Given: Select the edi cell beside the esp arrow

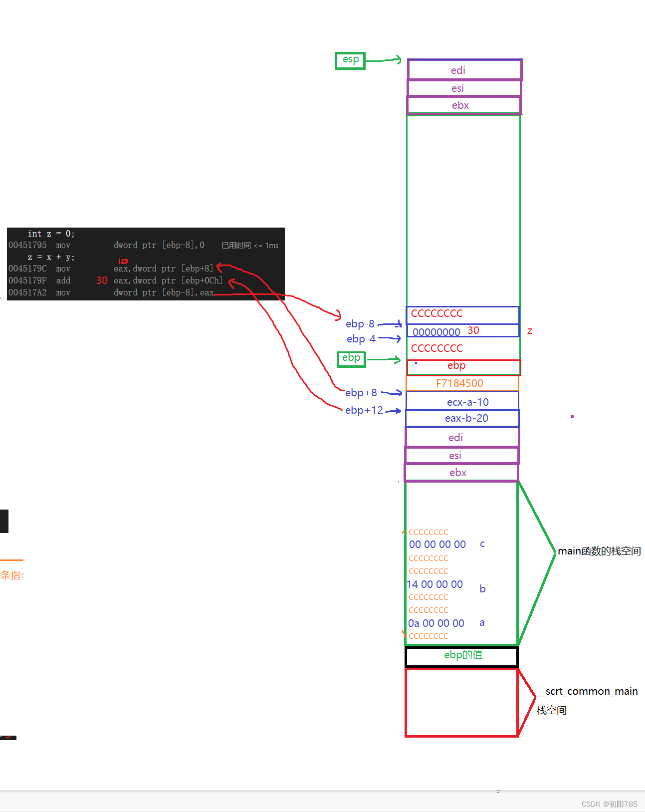Looking at the screenshot, I should pyautogui.click(x=464, y=70).
